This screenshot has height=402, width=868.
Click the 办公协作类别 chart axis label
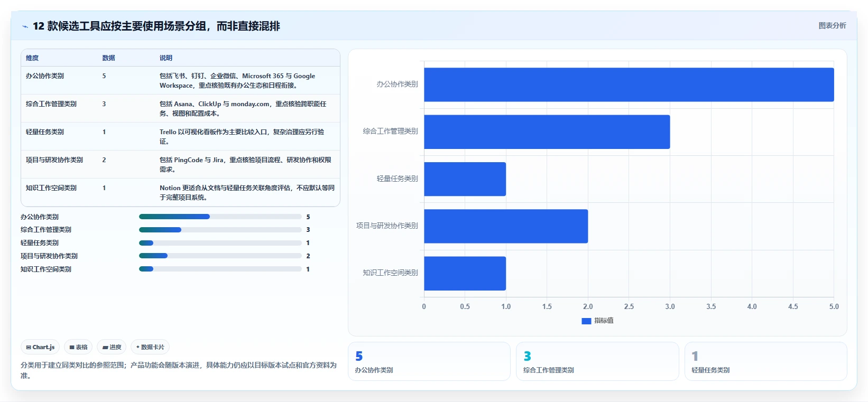point(397,84)
